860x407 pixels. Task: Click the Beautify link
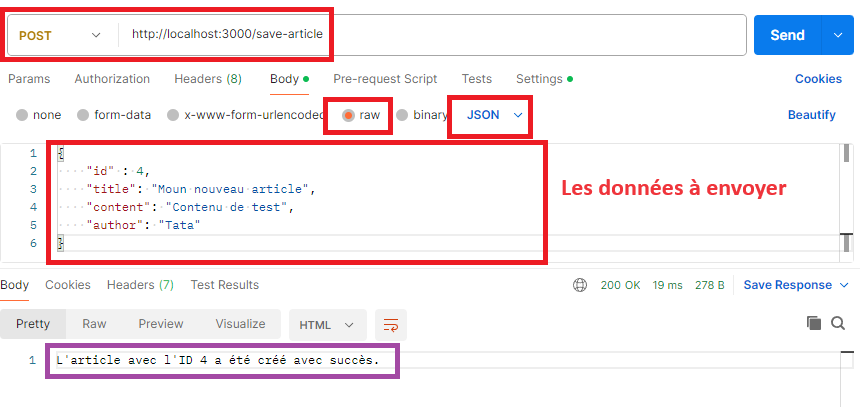[x=811, y=115]
